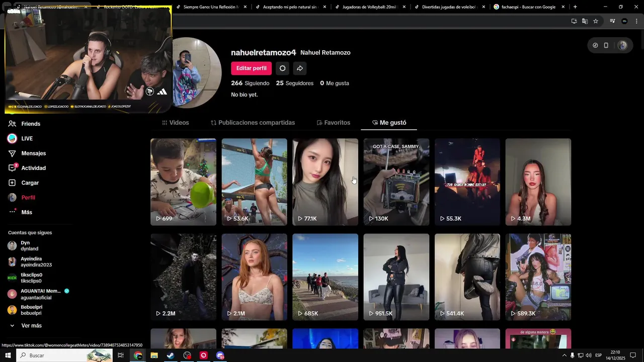Viewport: 644px width, 362px height.
Task: Open the Más options menu
Action: (x=27, y=212)
